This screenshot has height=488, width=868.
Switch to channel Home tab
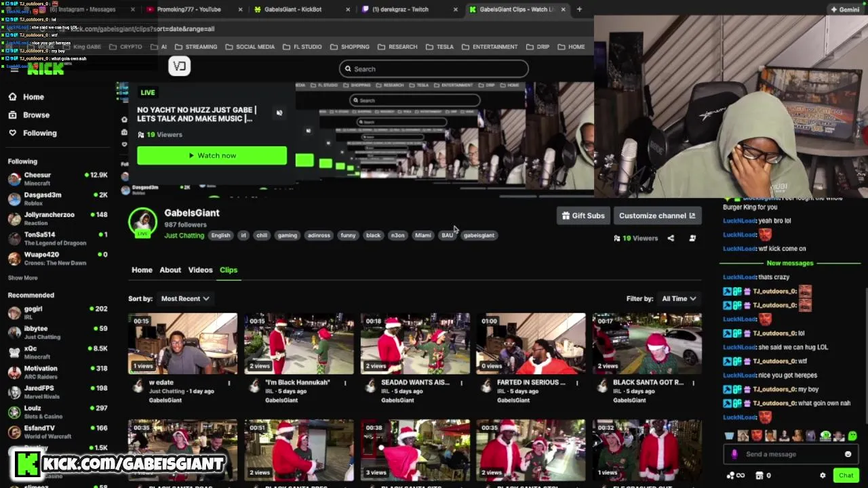click(x=142, y=270)
